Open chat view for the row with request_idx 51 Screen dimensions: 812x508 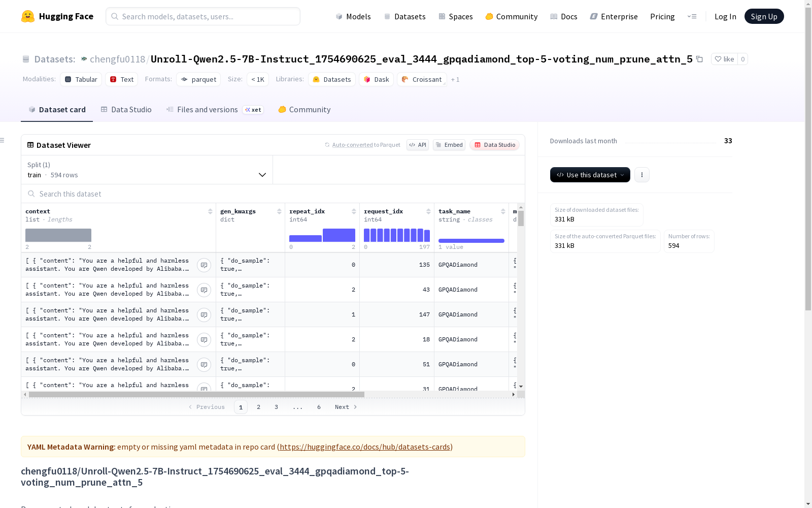[204, 365]
